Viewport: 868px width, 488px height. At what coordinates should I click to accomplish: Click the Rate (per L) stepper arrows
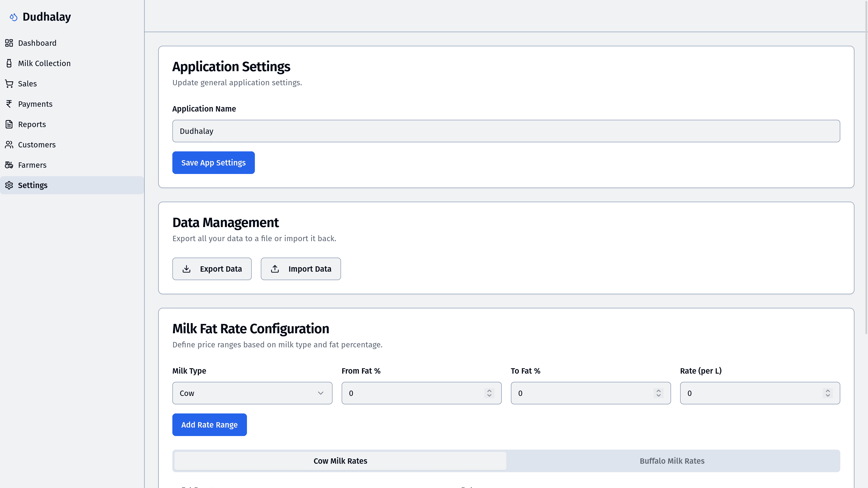pos(828,393)
